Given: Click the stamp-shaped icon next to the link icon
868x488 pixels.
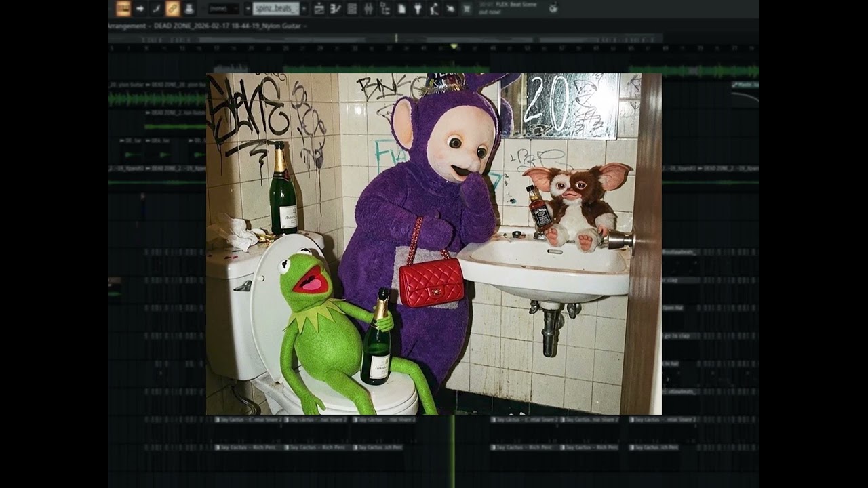Looking at the screenshot, I should coord(189,8).
